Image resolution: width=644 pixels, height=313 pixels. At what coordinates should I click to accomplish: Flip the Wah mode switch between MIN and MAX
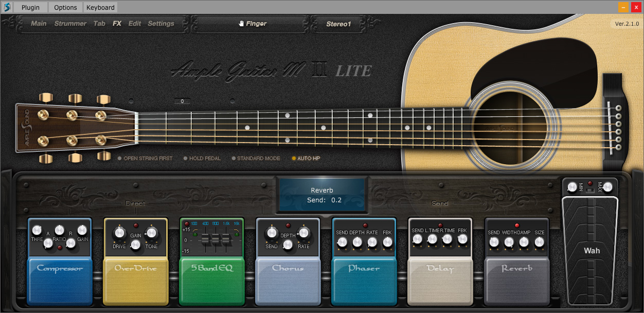tap(590, 190)
